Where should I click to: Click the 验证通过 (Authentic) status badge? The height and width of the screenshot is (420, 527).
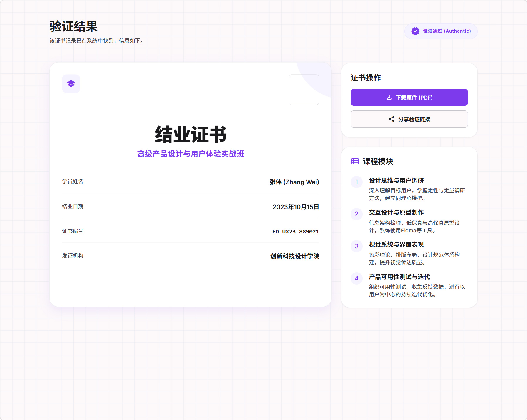(441, 31)
